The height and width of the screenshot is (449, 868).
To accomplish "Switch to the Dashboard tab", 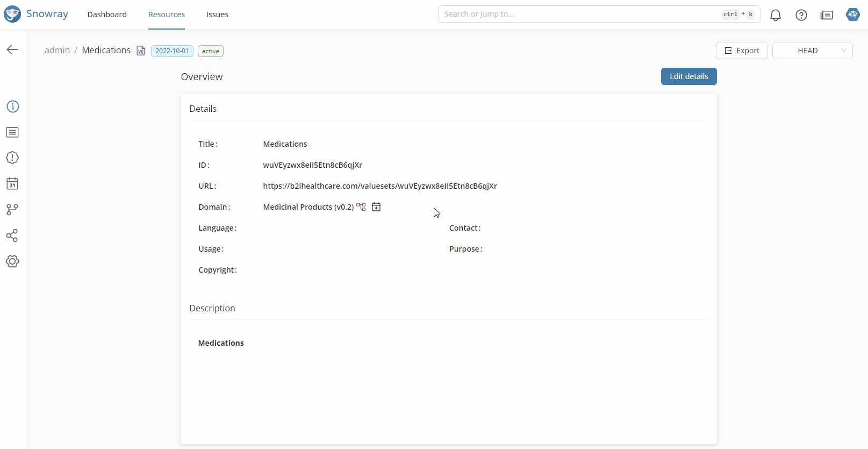I will (x=107, y=15).
